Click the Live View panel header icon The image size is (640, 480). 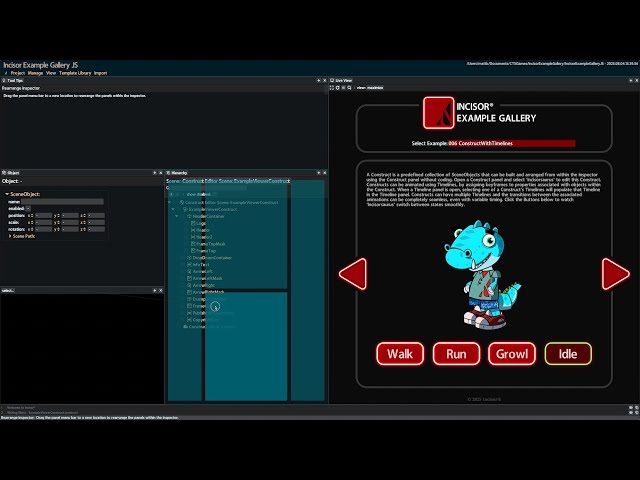pyautogui.click(x=332, y=80)
